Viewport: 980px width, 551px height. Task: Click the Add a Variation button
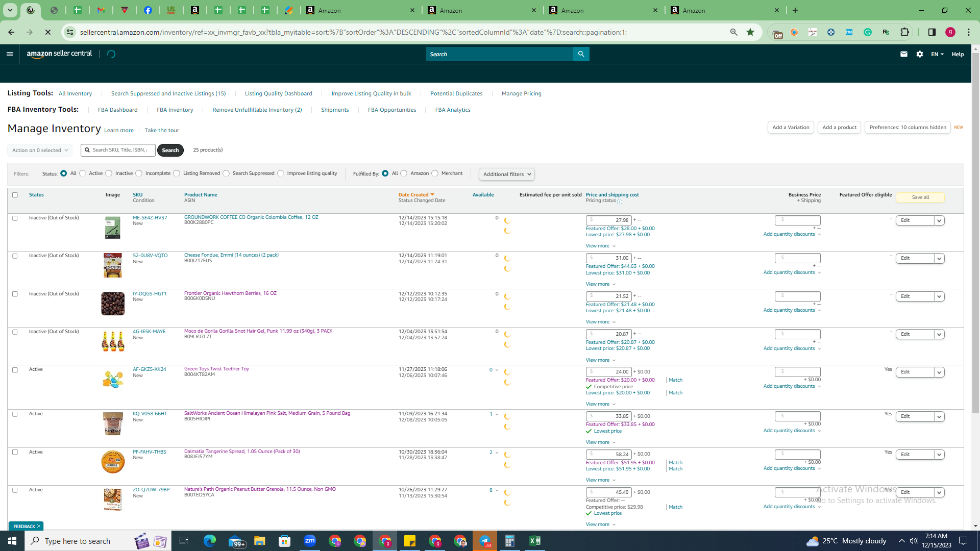[791, 128]
